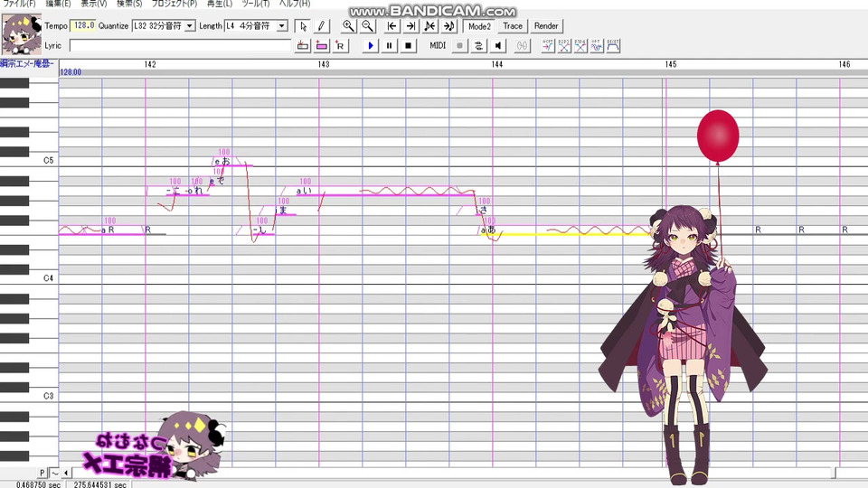
Task: Click the zoom in magnifier icon
Action: [x=348, y=26]
